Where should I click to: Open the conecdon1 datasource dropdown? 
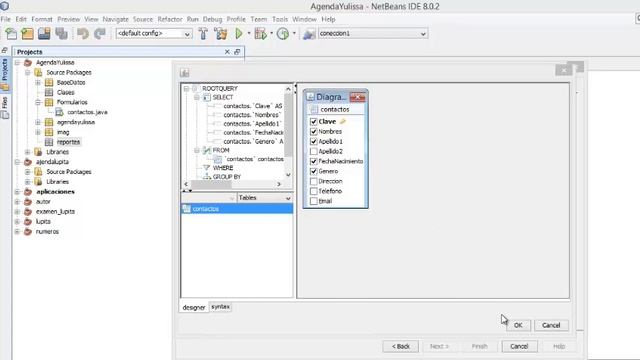point(423,34)
